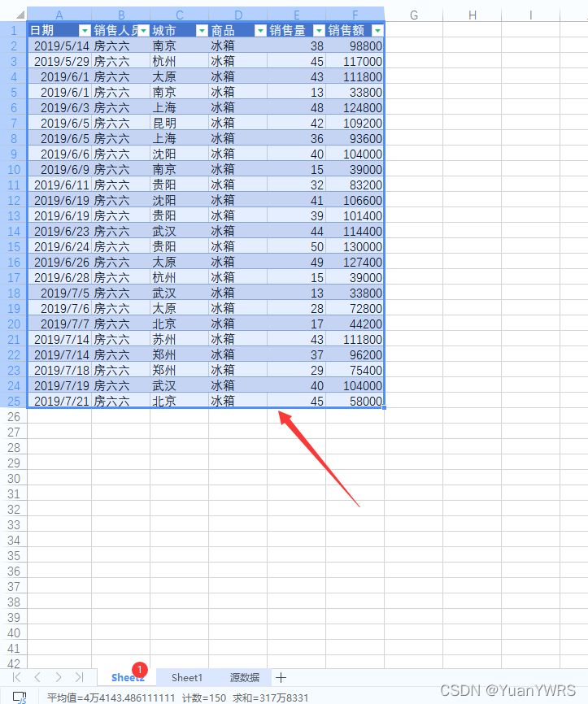
Task: Expand the 城市 column filter
Action: (x=202, y=30)
